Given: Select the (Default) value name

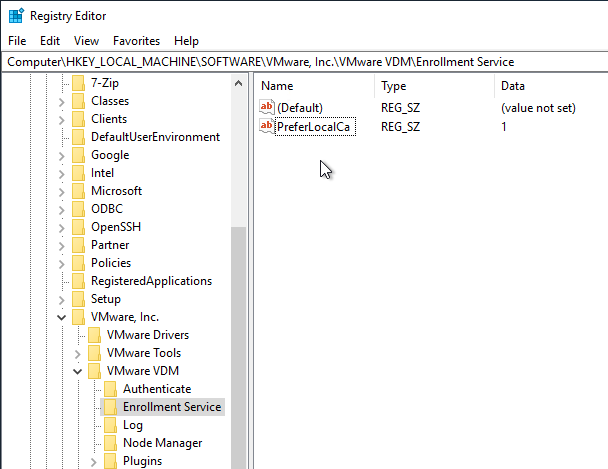Looking at the screenshot, I should pos(300,108).
